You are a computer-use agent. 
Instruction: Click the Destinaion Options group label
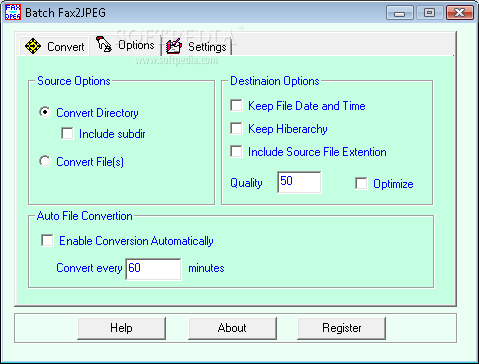pyautogui.click(x=275, y=81)
